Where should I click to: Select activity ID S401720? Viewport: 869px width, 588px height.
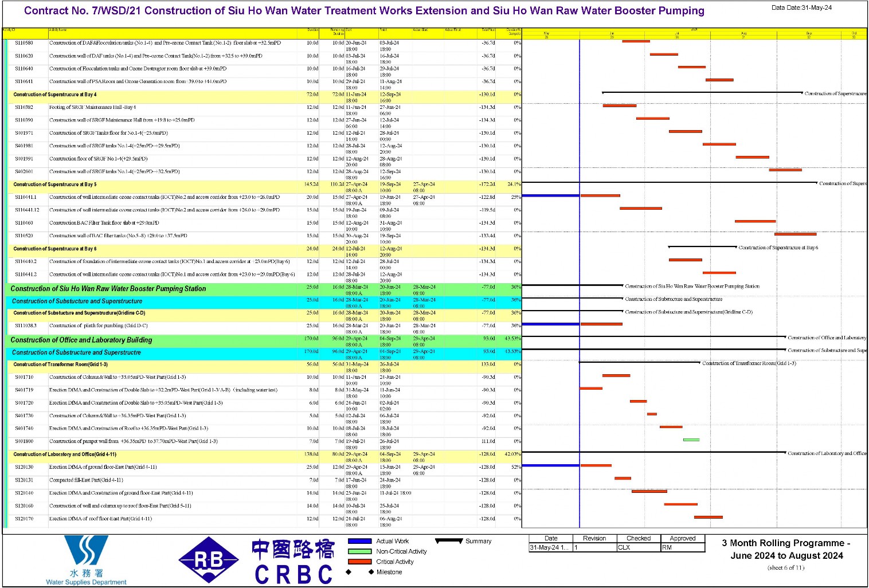pyautogui.click(x=24, y=403)
